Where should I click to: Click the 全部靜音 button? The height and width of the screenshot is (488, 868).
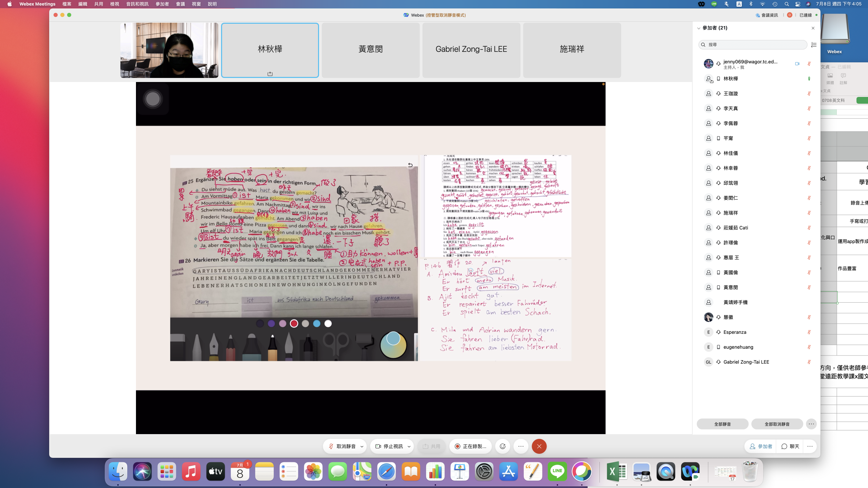click(x=722, y=424)
